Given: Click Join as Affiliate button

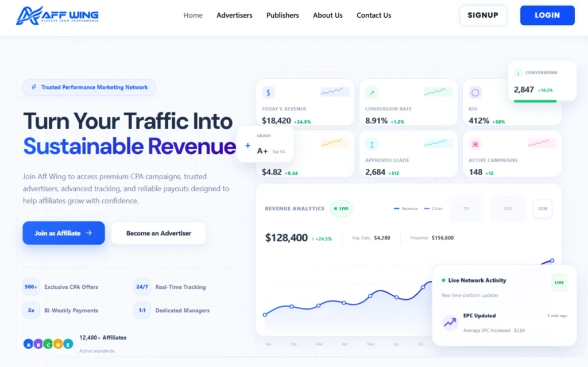Looking at the screenshot, I should [64, 233].
